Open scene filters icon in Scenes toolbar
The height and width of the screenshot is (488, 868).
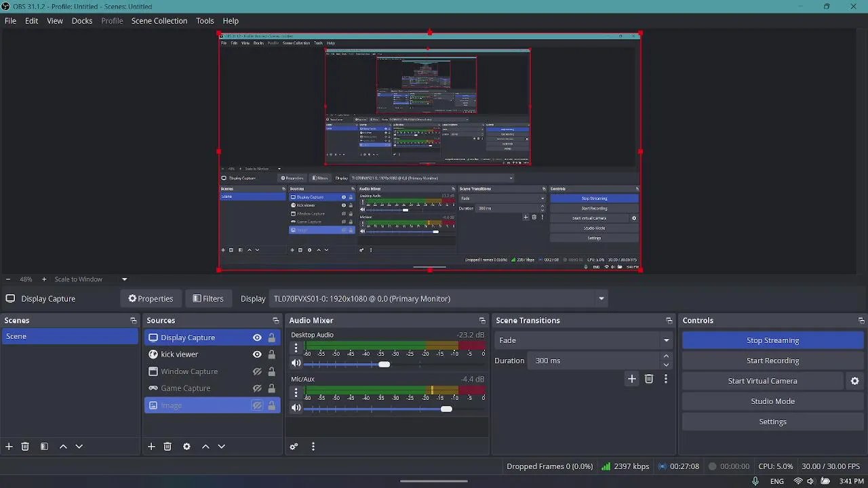coord(44,447)
